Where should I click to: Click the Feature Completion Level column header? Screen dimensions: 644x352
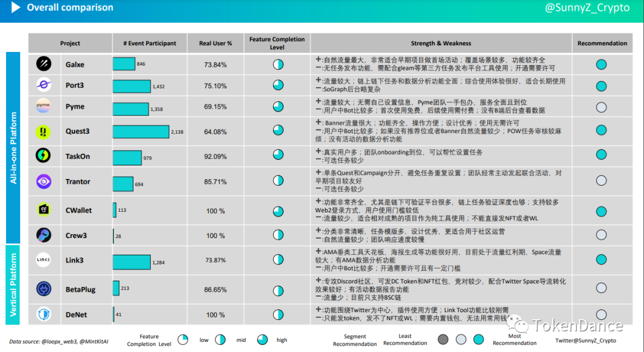277,43
